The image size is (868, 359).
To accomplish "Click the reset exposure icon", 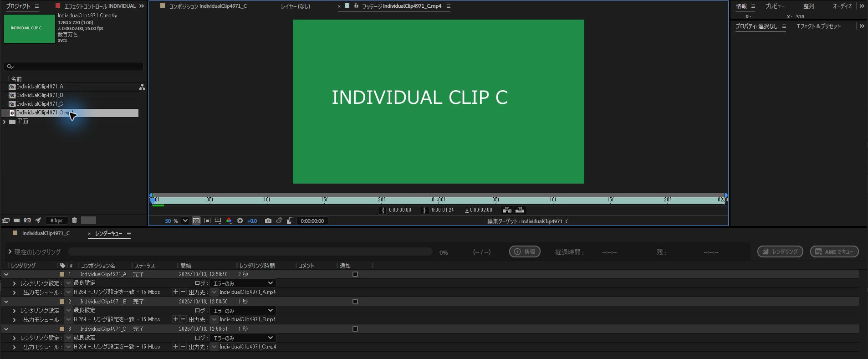I will click(240, 221).
